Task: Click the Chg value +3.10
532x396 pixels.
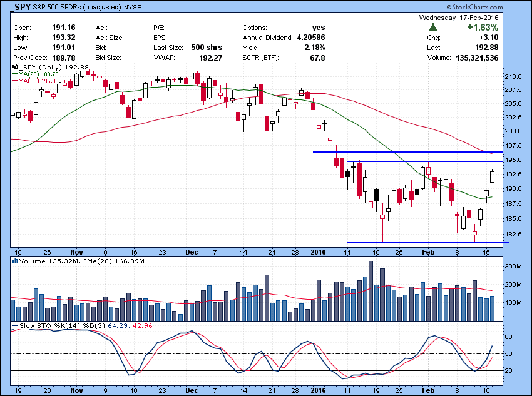Action: [489, 38]
